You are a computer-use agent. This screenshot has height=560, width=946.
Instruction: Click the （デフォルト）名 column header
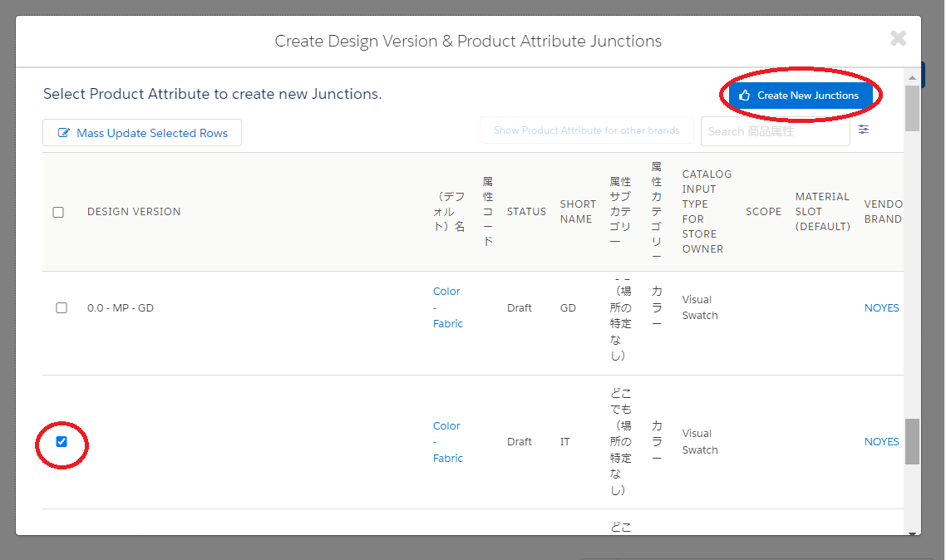click(449, 212)
